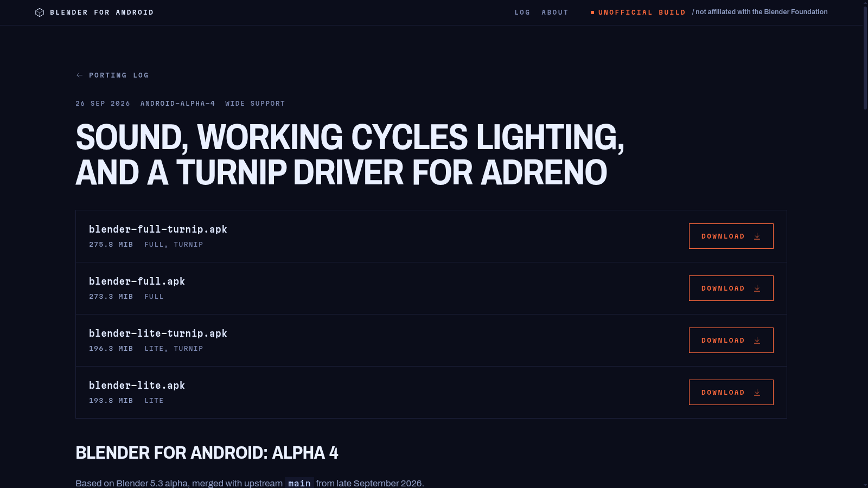Download blender-lite-turnip.apk

click(731, 341)
